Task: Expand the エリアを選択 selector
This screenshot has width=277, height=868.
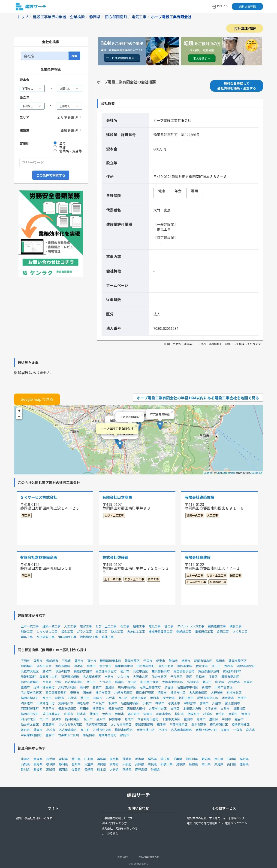Action: point(69,118)
